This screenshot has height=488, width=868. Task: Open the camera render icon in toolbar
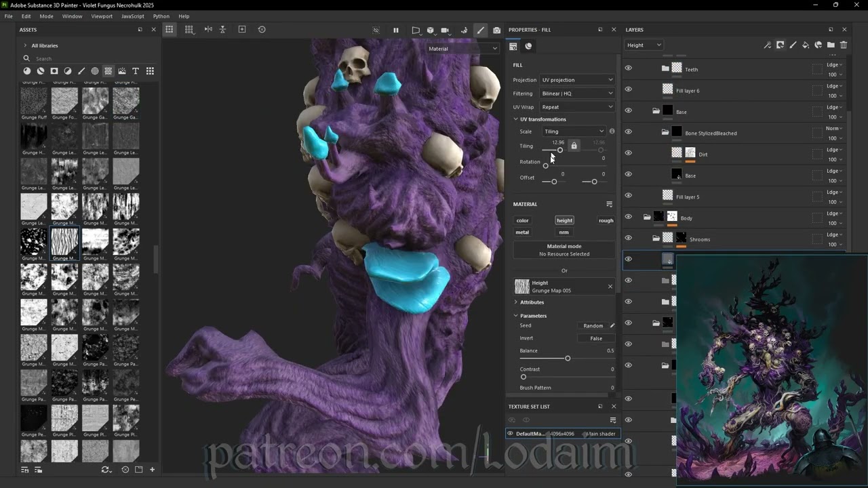497,30
